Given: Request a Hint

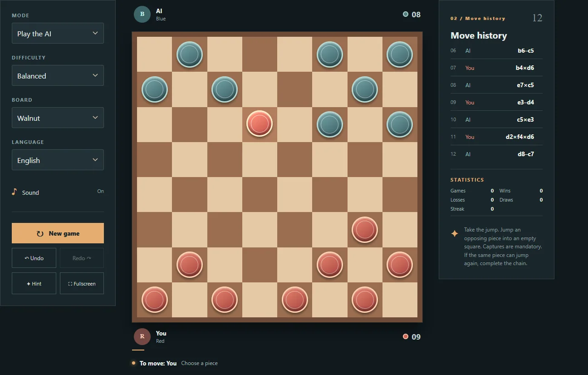Looking at the screenshot, I should pos(34,283).
